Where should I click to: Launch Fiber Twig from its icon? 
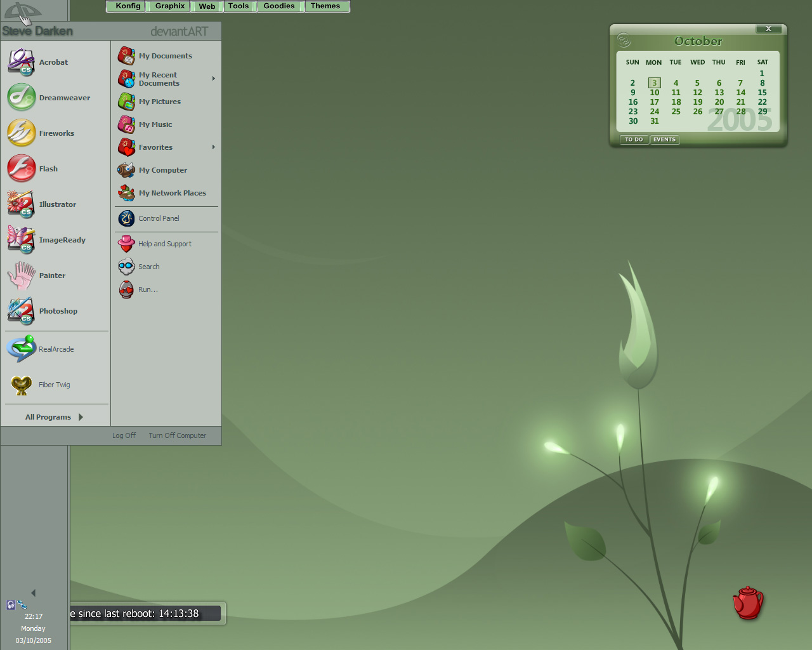coord(21,385)
